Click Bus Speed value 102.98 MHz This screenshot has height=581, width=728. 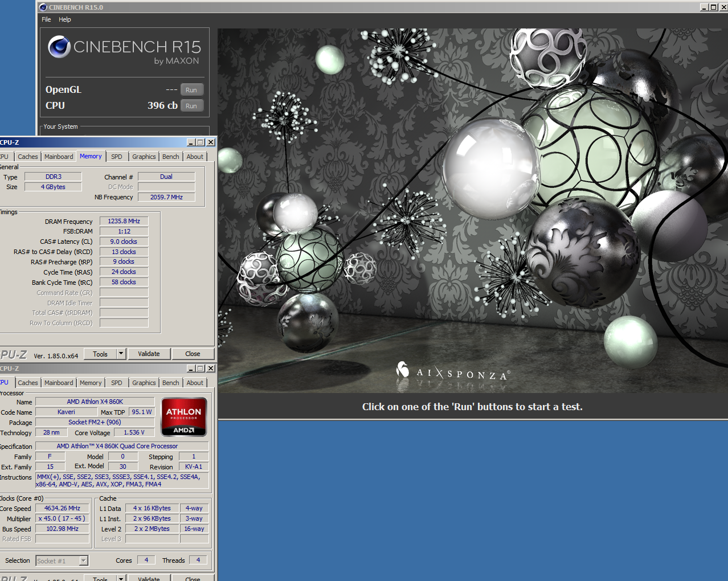63,529
